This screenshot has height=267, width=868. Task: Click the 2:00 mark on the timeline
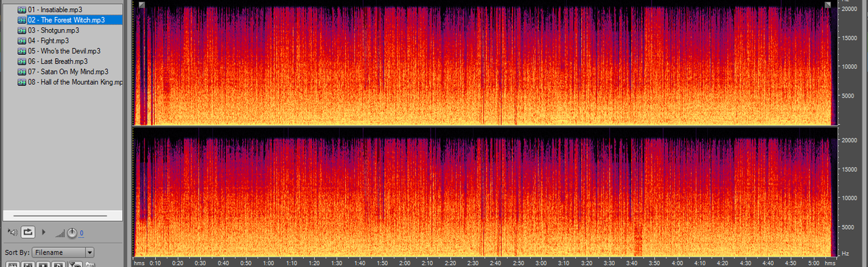coord(405,263)
